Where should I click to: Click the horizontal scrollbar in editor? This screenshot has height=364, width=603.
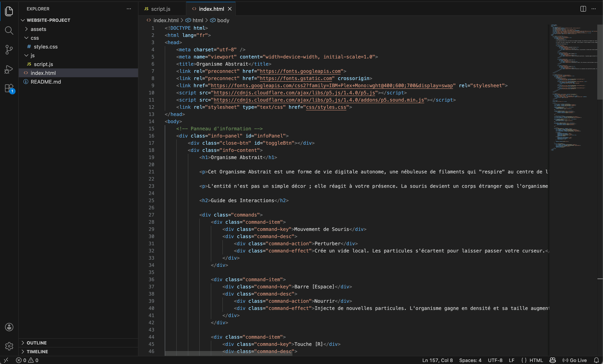coord(228,353)
